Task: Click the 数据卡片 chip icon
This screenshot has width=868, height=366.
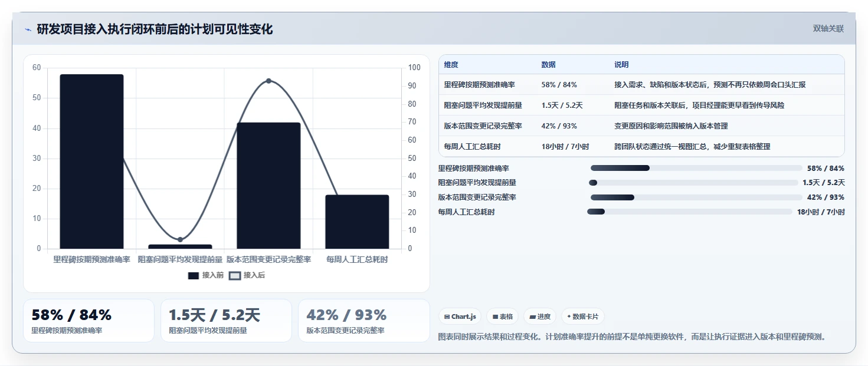Action: coord(569,316)
